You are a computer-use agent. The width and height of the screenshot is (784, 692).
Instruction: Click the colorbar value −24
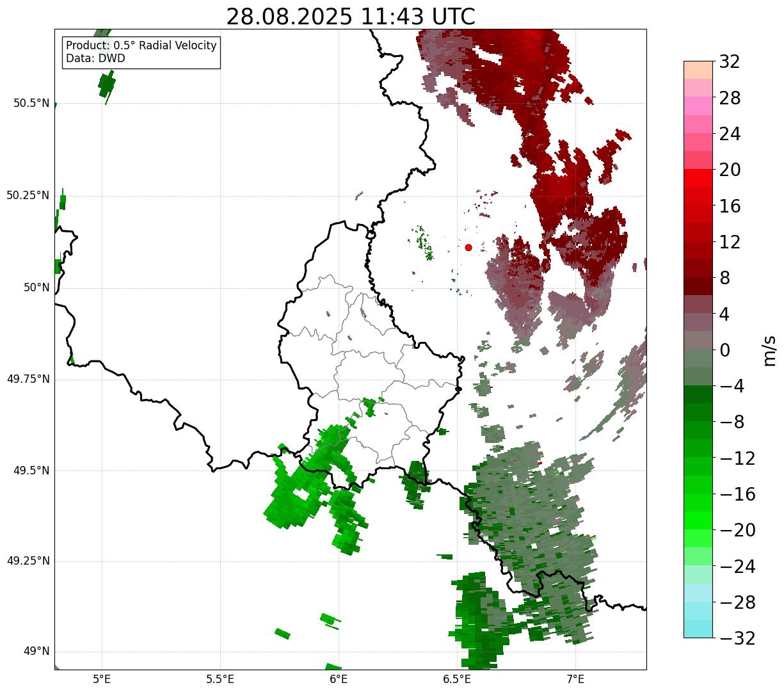(x=737, y=567)
